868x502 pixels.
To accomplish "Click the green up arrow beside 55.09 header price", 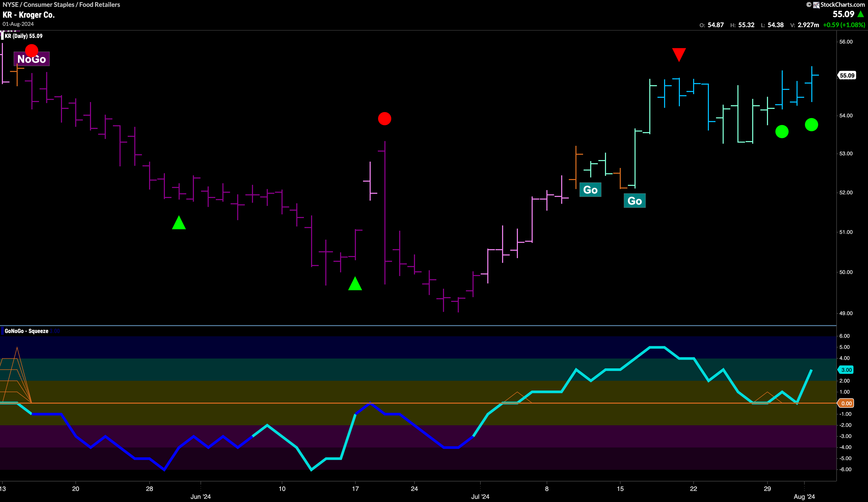I will pyautogui.click(x=861, y=14).
